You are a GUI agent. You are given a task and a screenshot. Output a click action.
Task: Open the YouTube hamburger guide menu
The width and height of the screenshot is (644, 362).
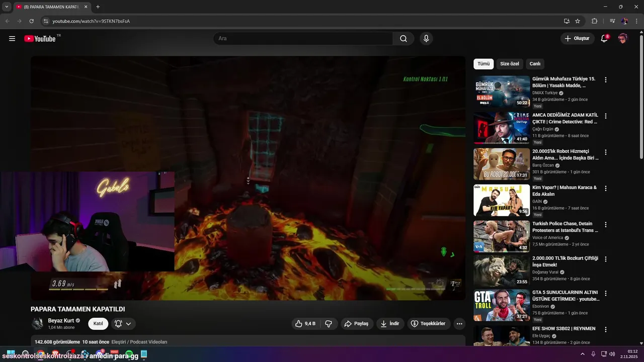click(12, 39)
